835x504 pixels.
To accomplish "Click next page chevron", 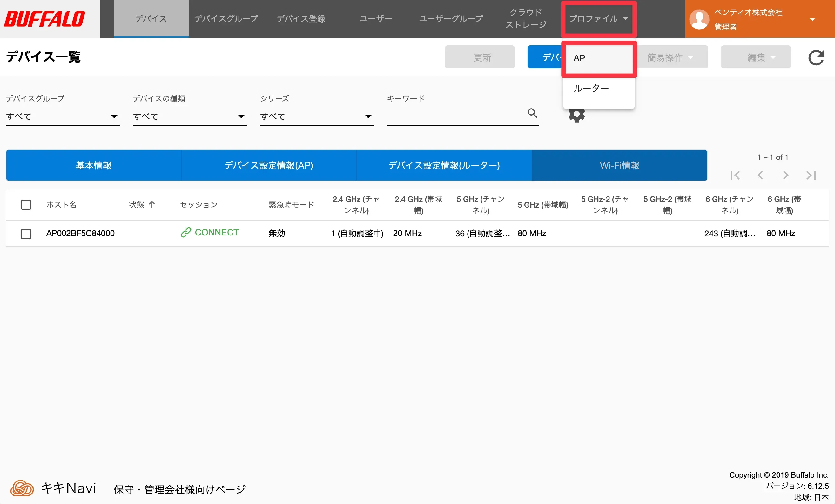I will [785, 175].
